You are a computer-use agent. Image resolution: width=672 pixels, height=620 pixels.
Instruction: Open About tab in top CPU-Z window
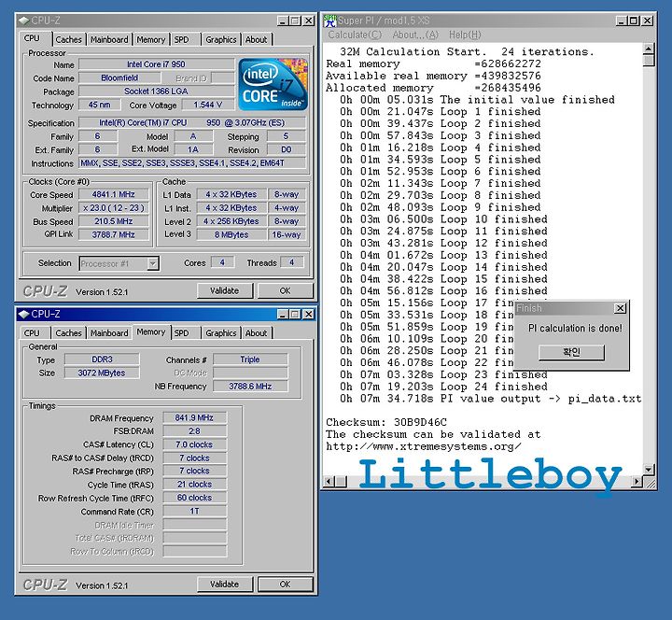coord(257,39)
